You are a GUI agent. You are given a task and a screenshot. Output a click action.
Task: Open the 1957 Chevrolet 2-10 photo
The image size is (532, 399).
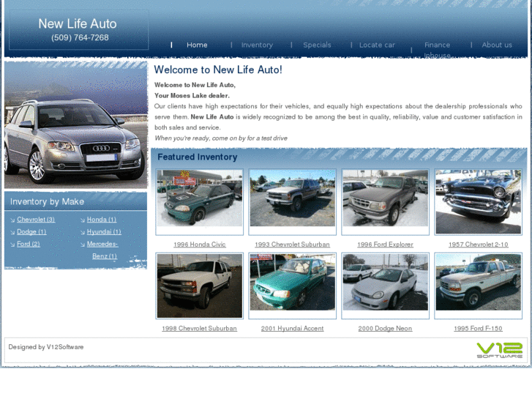point(479,202)
